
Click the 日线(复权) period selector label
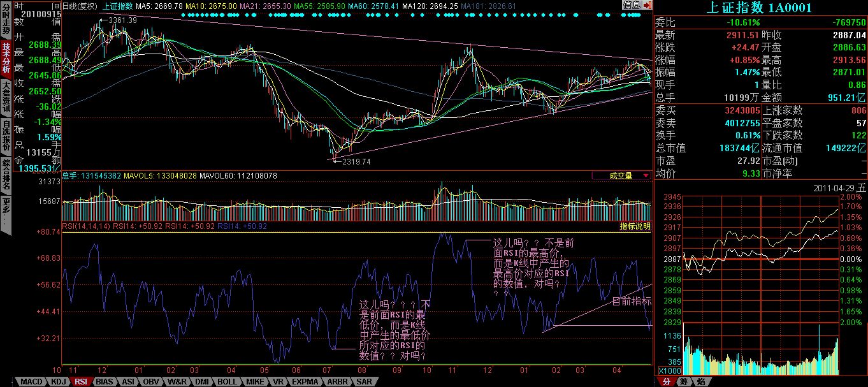click(x=80, y=6)
